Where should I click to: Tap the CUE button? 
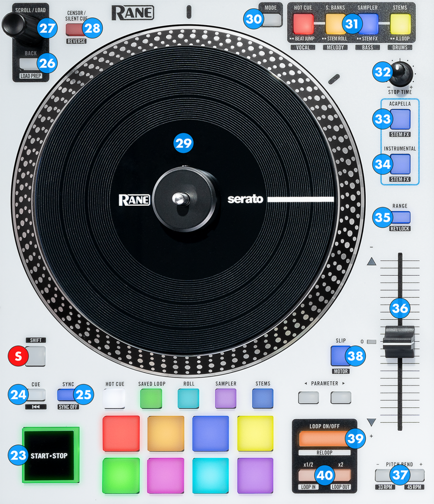36,395
